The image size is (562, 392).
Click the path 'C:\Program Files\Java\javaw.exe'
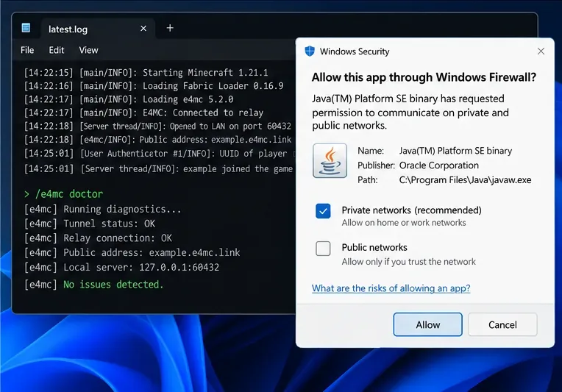[465, 180]
